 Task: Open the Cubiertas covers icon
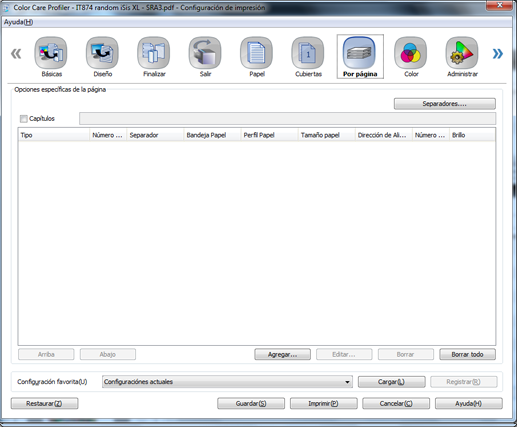click(x=308, y=53)
